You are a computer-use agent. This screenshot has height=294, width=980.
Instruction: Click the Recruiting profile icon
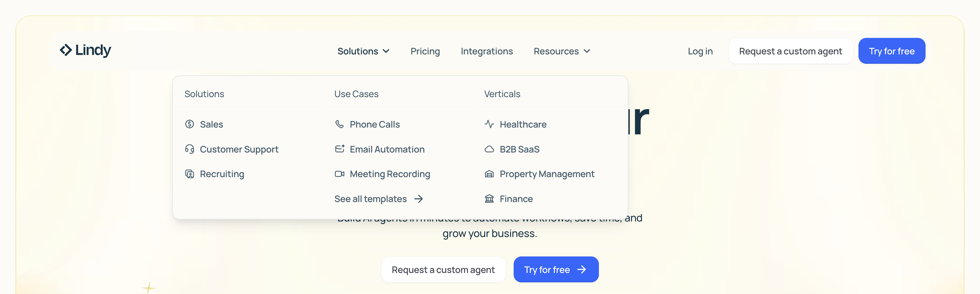click(190, 174)
